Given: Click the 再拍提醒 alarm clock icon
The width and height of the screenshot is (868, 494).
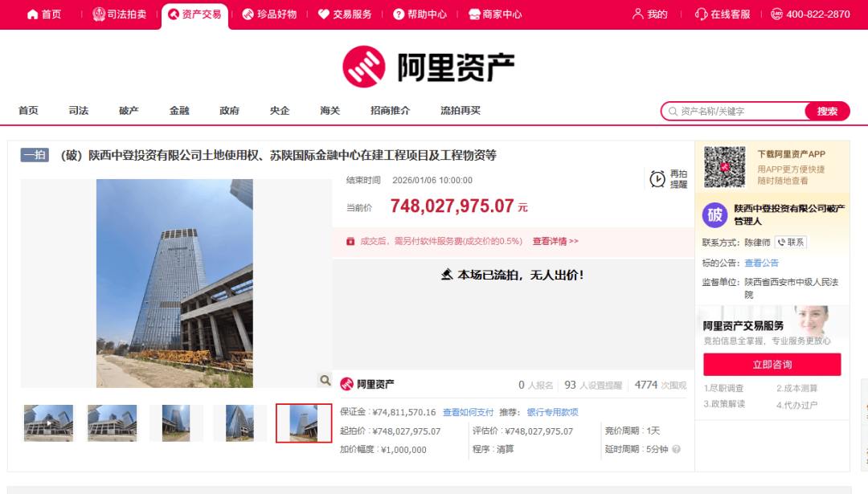Looking at the screenshot, I should pos(657,179).
